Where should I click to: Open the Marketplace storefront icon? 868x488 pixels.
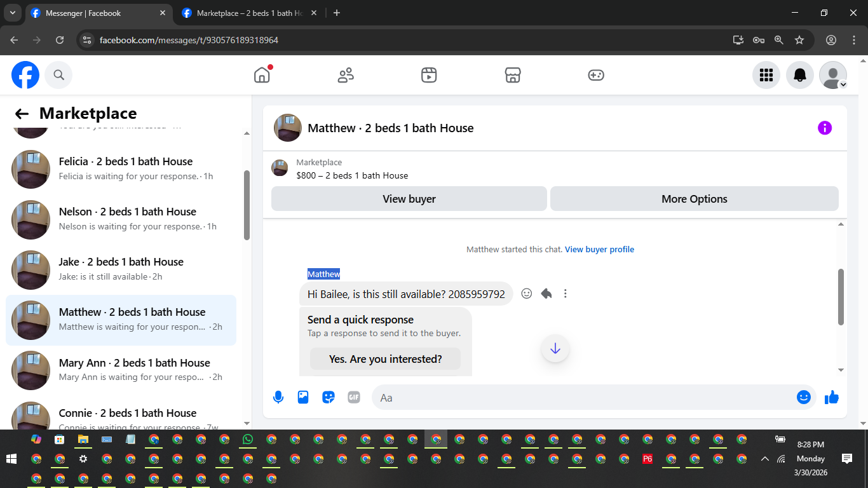click(513, 75)
